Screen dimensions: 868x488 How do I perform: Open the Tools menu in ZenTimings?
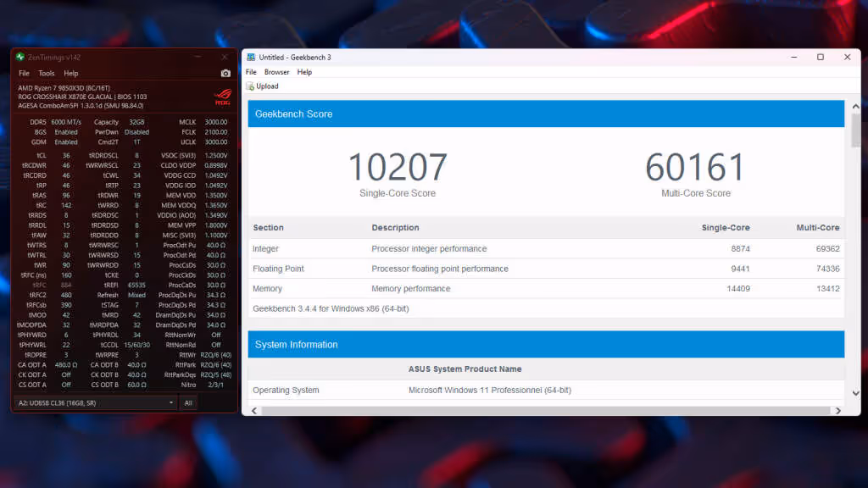[x=47, y=73]
